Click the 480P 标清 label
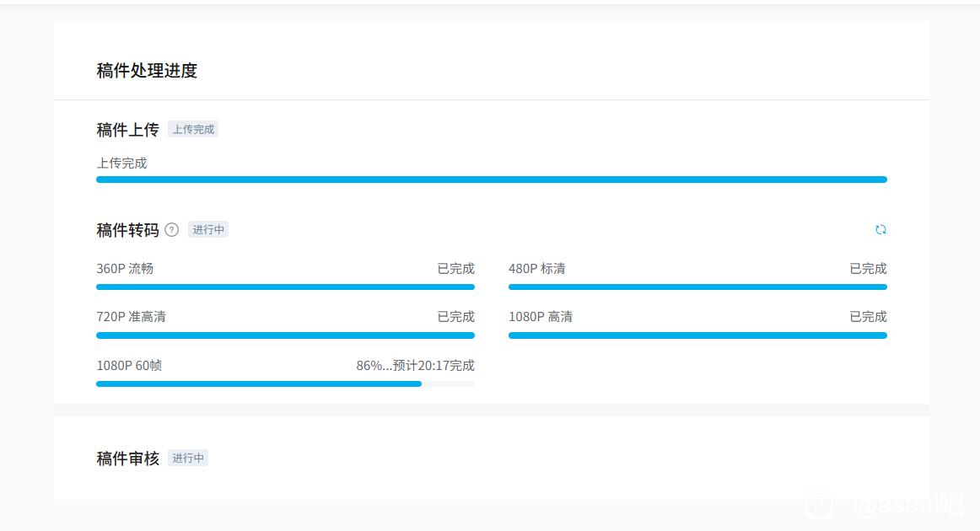The width and height of the screenshot is (980, 531). tap(536, 269)
